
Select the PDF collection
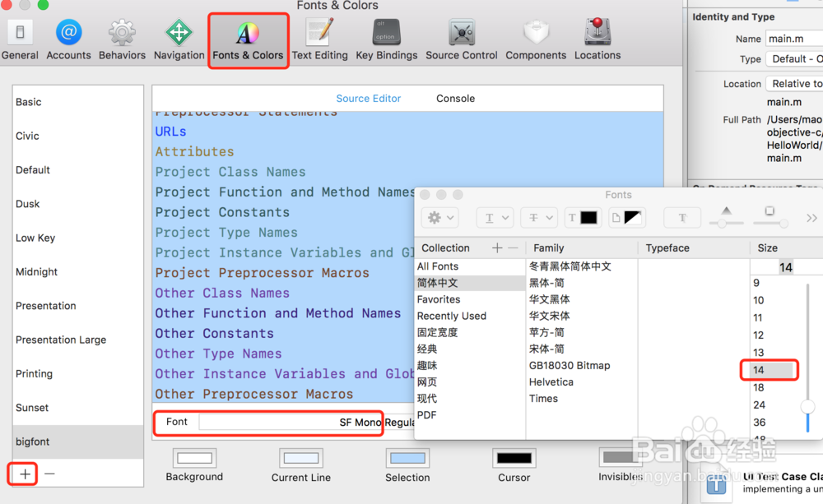(470, 415)
